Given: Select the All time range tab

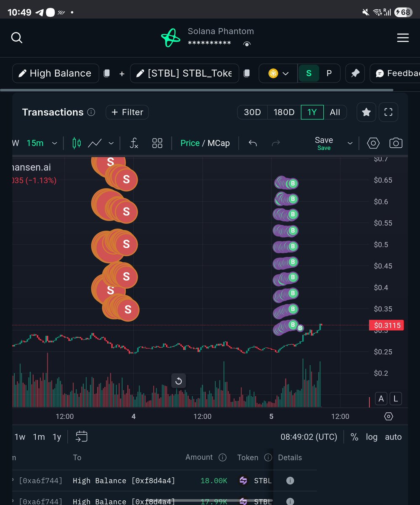Looking at the screenshot, I should tap(335, 112).
